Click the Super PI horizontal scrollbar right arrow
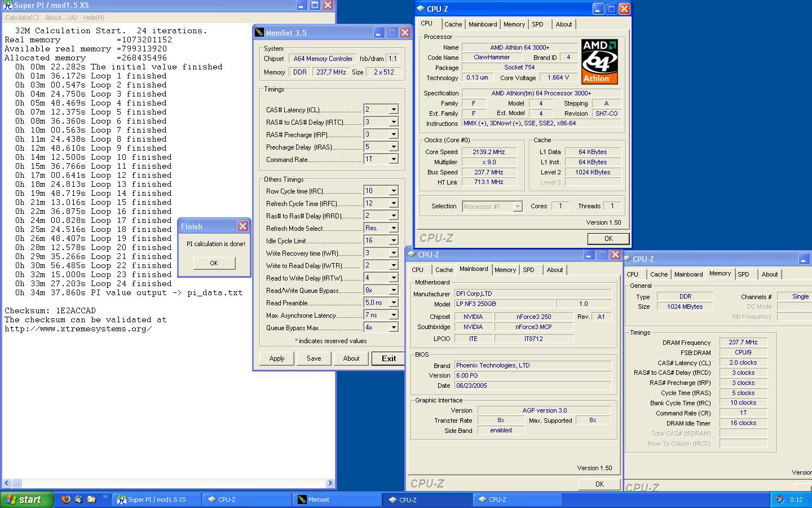This screenshot has width=812, height=508. [330, 483]
